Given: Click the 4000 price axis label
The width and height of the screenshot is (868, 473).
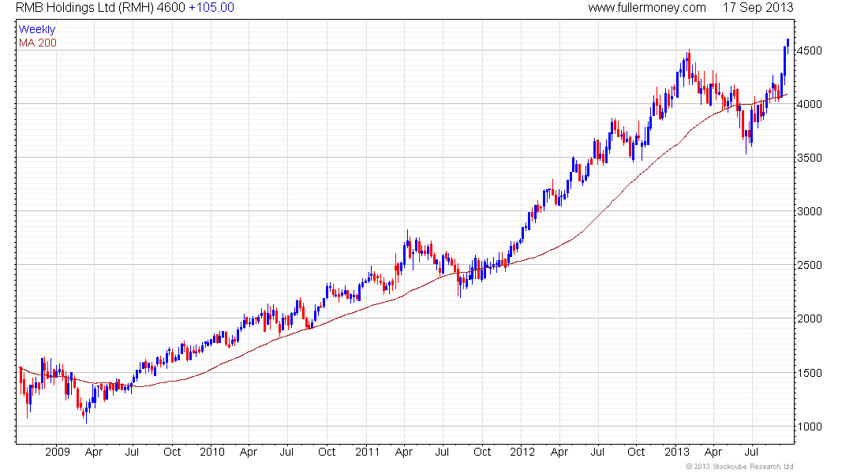Looking at the screenshot, I should point(810,105).
